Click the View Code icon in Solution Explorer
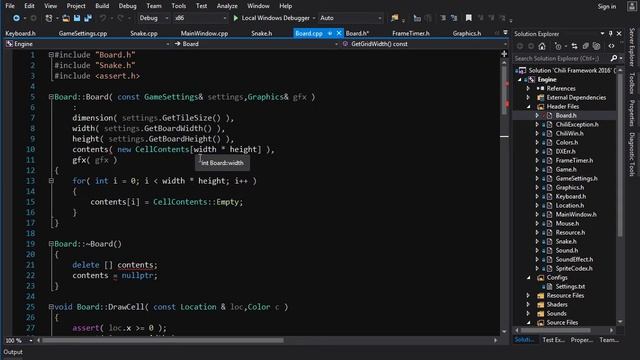This screenshot has height=360, width=640. (x=611, y=46)
